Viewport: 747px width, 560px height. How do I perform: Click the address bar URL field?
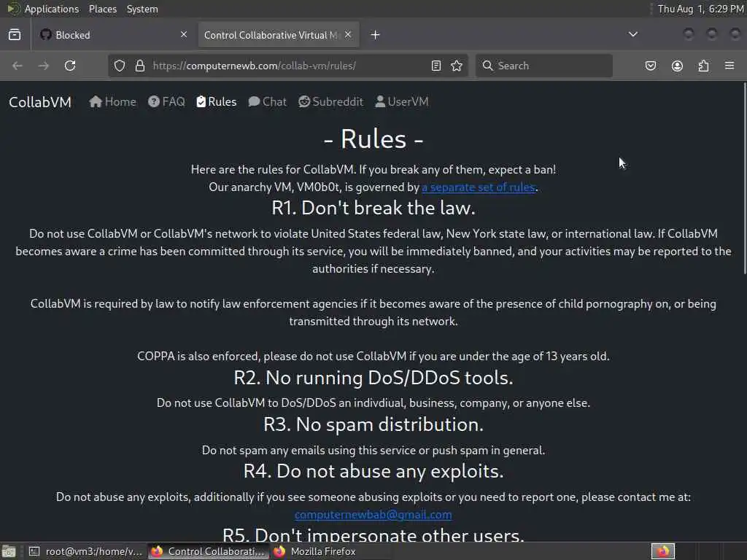288,66
